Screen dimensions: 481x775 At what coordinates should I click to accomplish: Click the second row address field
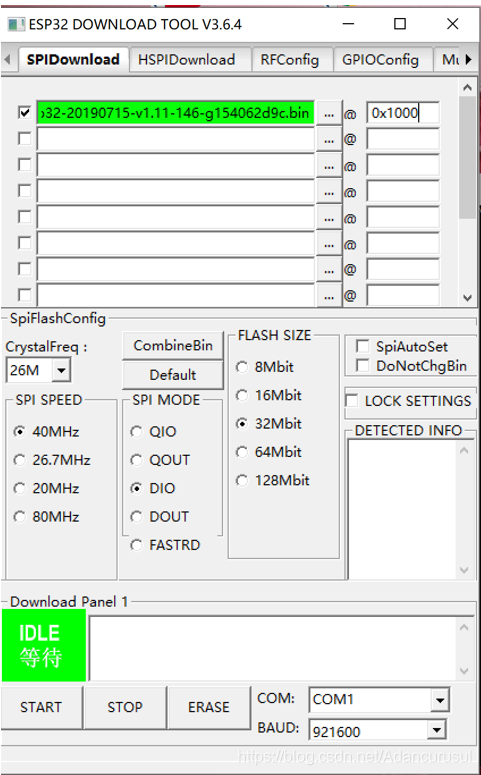(403, 139)
